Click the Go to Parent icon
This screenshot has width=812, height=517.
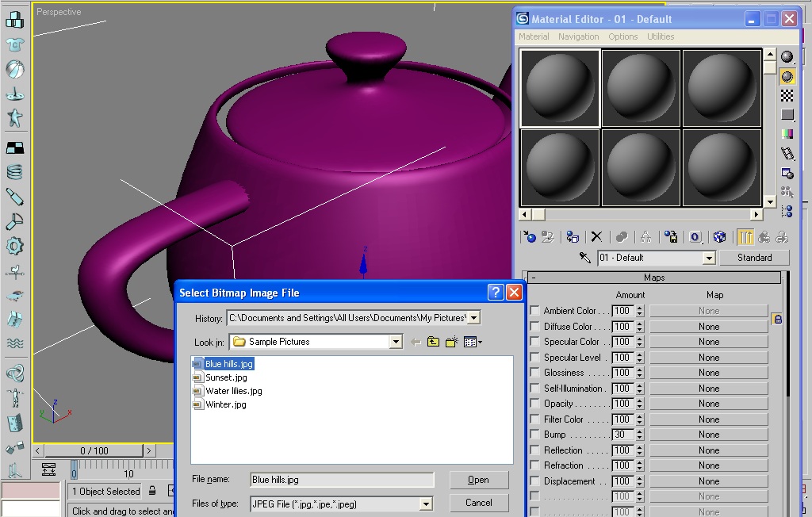763,236
